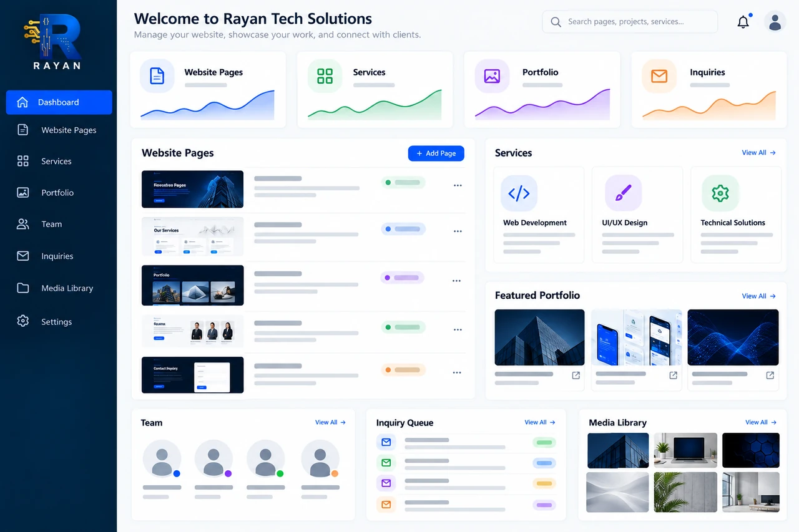The image size is (799, 532).
Task: Open the building portfolio item's external link icon
Action: pyautogui.click(x=576, y=375)
